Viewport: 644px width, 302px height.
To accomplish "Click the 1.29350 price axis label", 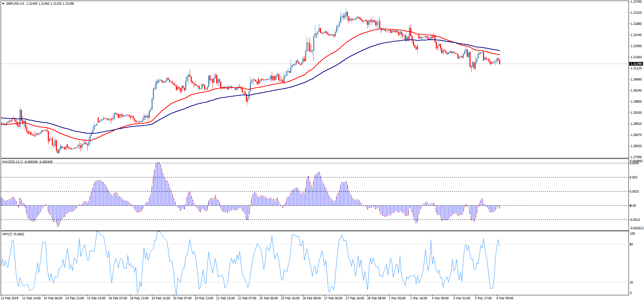I will (636, 113).
